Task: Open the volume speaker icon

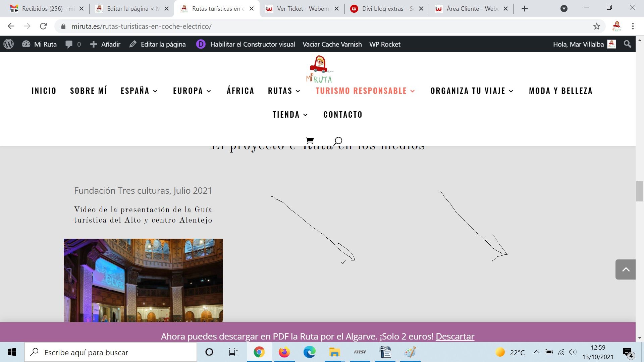Action: click(573, 352)
